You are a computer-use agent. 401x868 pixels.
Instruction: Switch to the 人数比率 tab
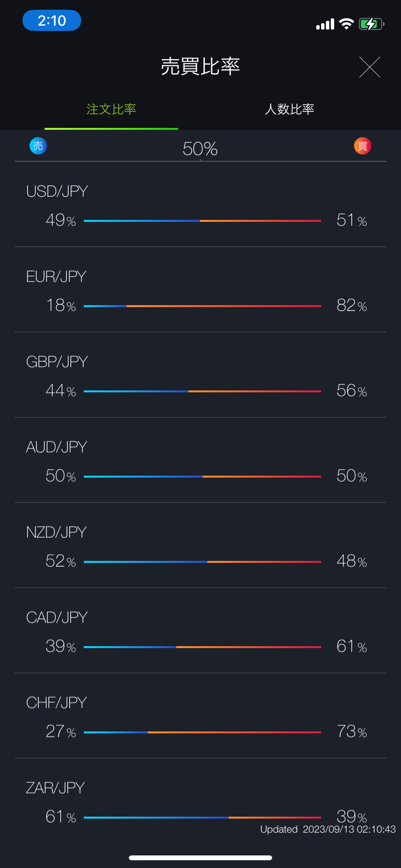290,109
